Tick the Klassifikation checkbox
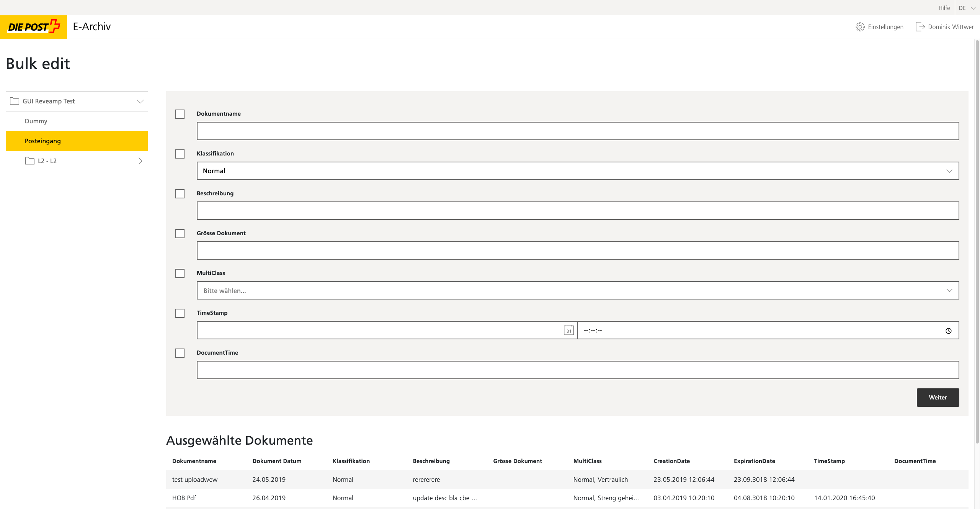Screen dimensions: 980x509 tap(180, 154)
